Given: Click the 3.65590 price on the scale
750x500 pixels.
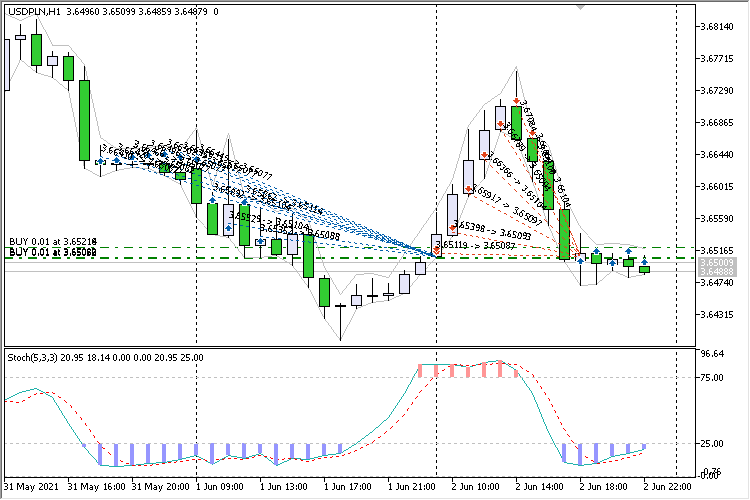Looking at the screenshot, I should coord(717,218).
